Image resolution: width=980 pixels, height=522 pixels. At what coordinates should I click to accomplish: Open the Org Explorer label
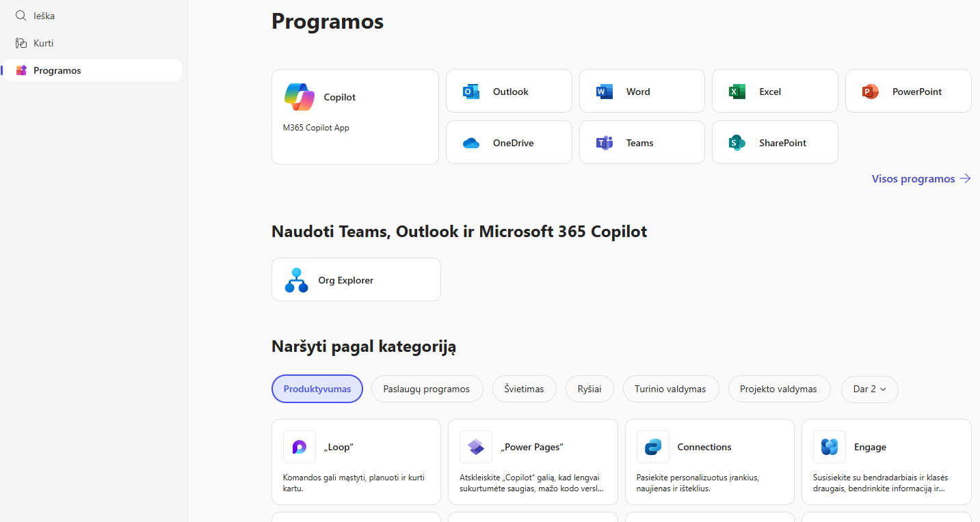[346, 280]
